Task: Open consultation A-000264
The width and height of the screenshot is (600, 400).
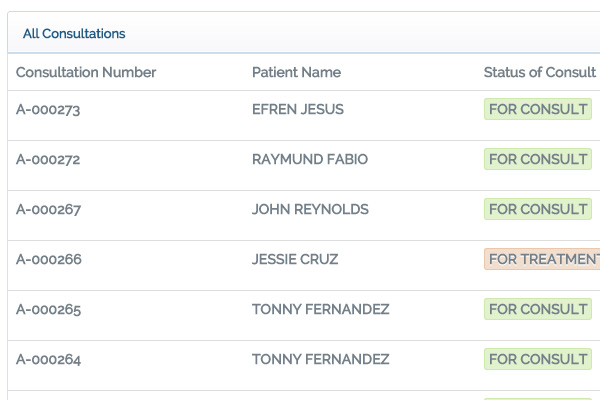Action: tap(48, 359)
